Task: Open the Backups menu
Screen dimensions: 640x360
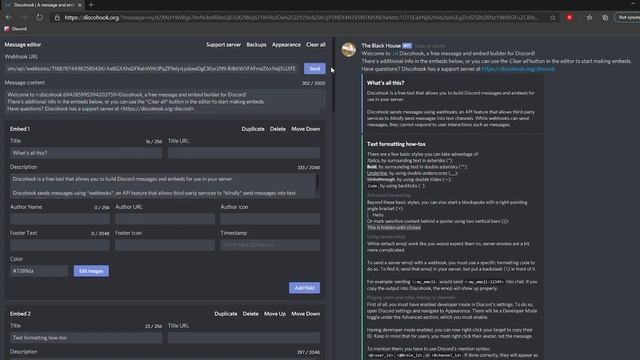Action: 256,44
